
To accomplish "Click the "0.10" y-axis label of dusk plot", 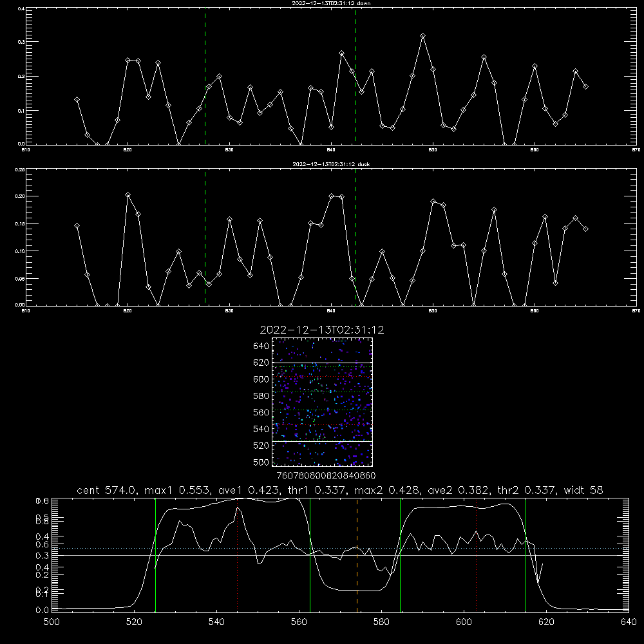I will tap(20, 251).
